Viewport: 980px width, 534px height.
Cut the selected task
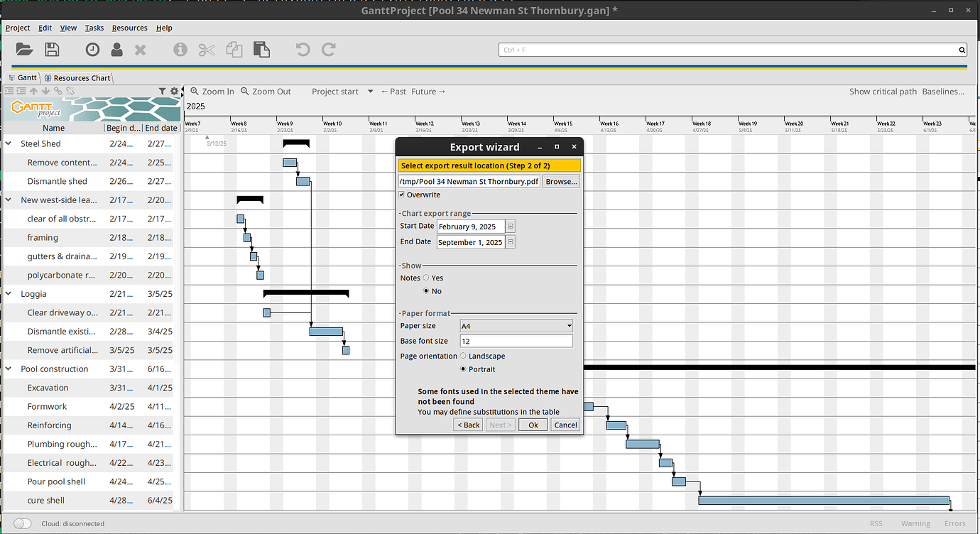point(206,49)
